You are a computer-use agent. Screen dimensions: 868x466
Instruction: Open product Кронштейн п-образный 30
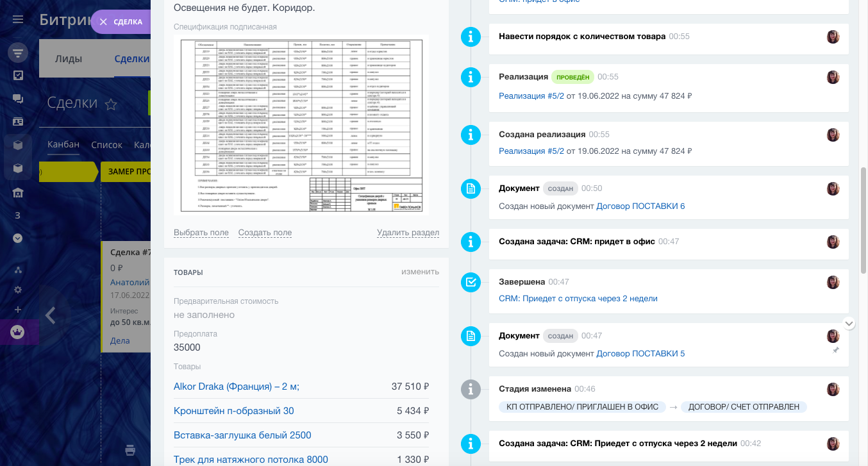tap(234, 411)
